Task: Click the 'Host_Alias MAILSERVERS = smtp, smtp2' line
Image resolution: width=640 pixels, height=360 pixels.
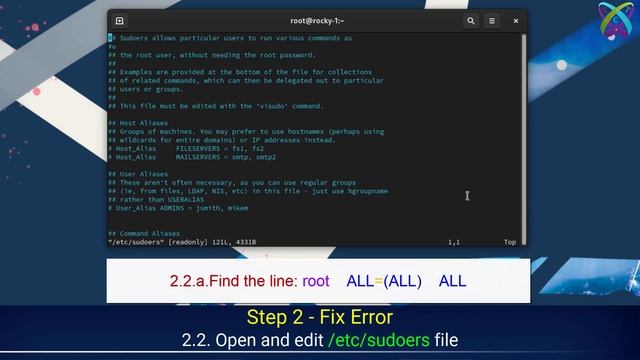Action: 192,157
